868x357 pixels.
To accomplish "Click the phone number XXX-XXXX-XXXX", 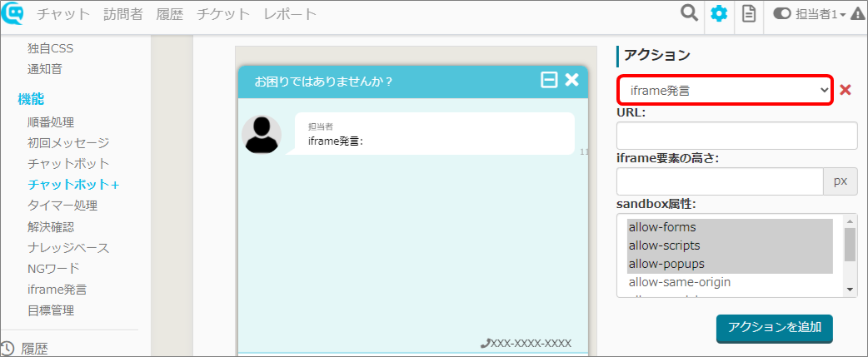I will [x=526, y=343].
